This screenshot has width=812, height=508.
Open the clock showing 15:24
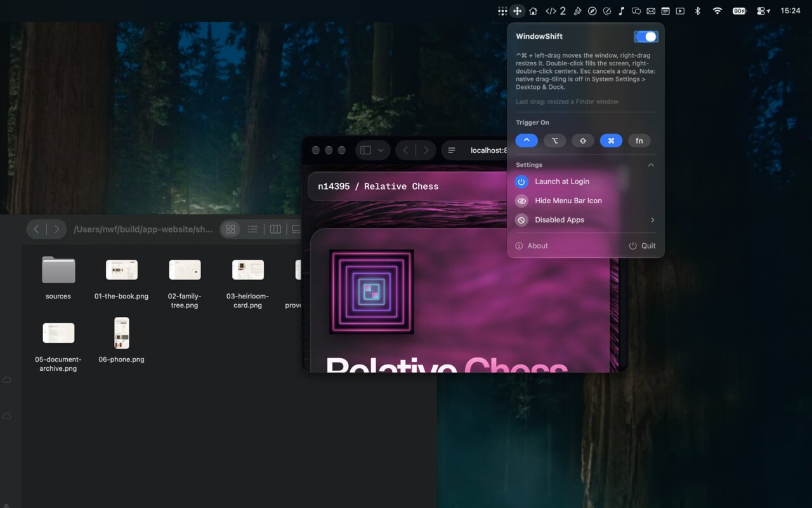tap(790, 11)
